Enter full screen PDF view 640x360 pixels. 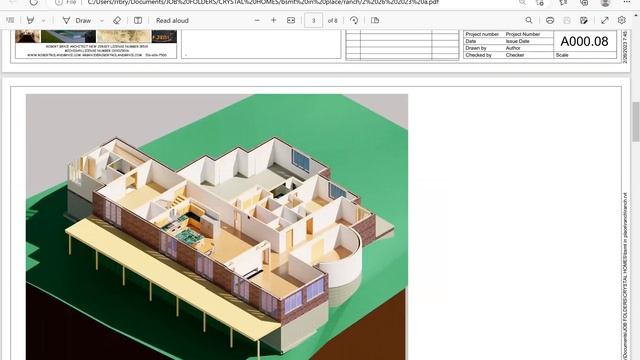click(604, 20)
